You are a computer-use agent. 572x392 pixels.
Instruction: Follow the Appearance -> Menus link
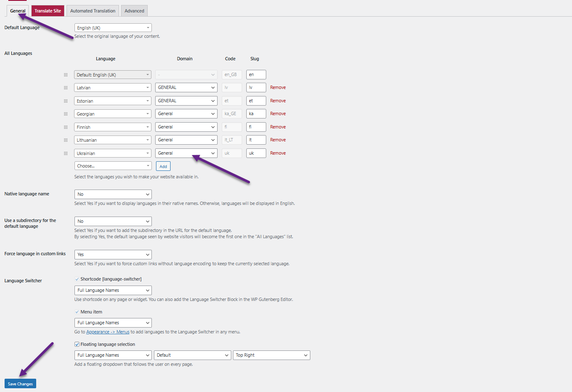point(108,332)
